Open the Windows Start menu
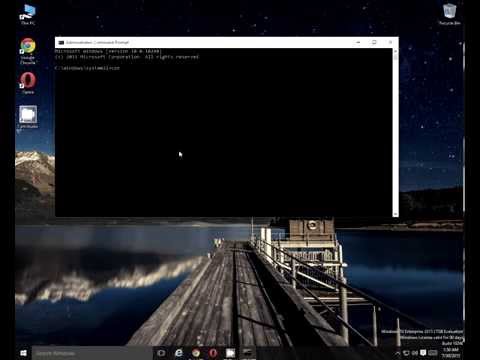 click(23, 353)
